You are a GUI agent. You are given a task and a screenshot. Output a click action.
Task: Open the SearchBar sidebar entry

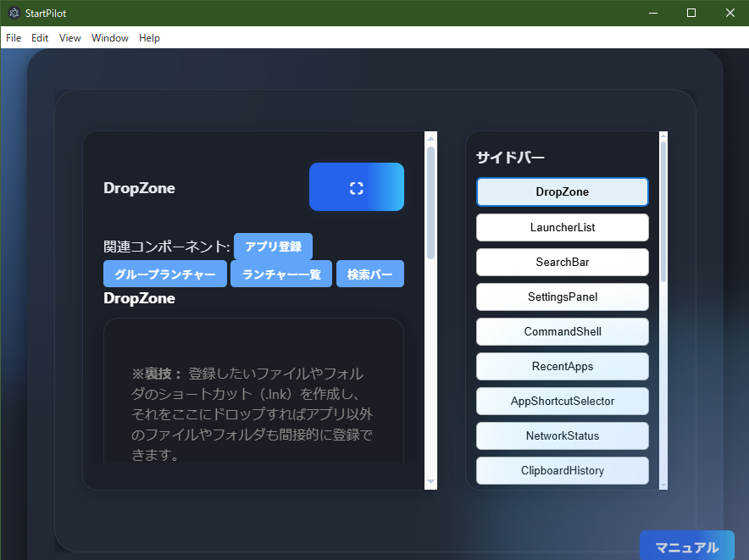coord(562,262)
